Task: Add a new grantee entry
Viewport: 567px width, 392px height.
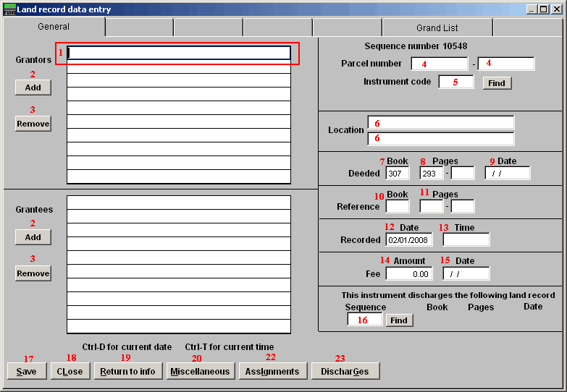Action: [x=33, y=237]
